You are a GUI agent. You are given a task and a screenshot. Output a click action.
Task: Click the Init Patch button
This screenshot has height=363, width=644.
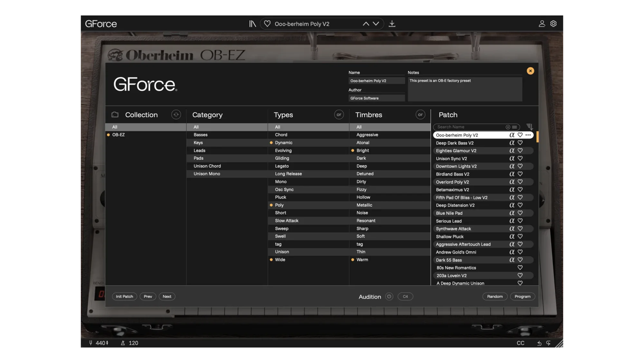[125, 297]
